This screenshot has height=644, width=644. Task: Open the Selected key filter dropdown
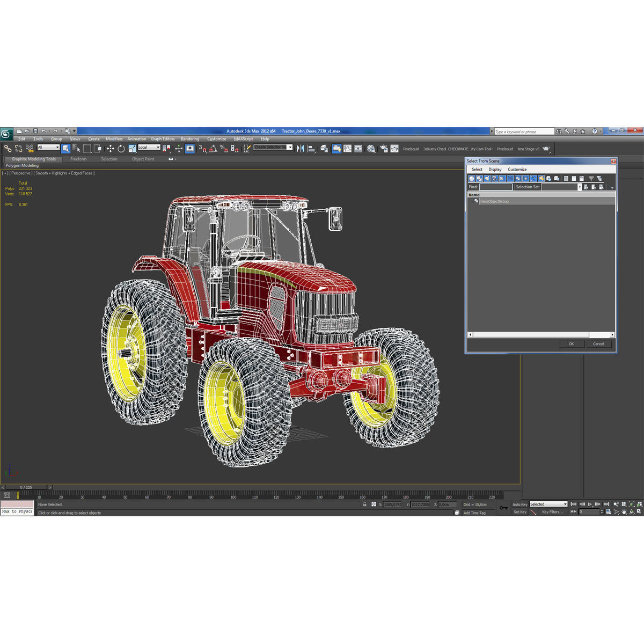click(x=548, y=504)
